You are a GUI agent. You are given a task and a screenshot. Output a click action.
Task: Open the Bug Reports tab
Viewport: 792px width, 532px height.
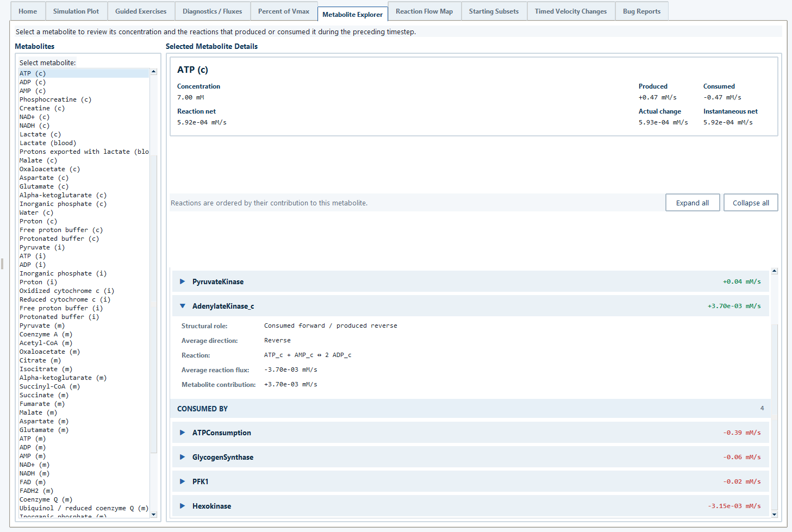pos(641,11)
